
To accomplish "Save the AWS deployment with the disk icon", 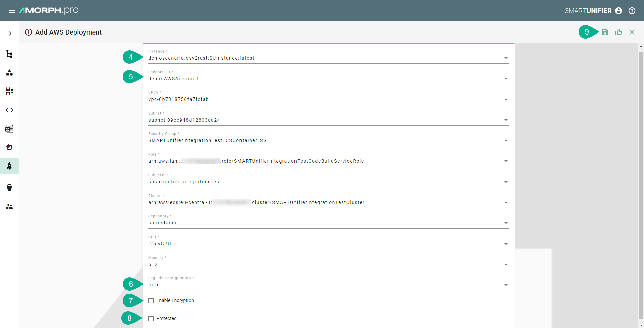I will [605, 32].
